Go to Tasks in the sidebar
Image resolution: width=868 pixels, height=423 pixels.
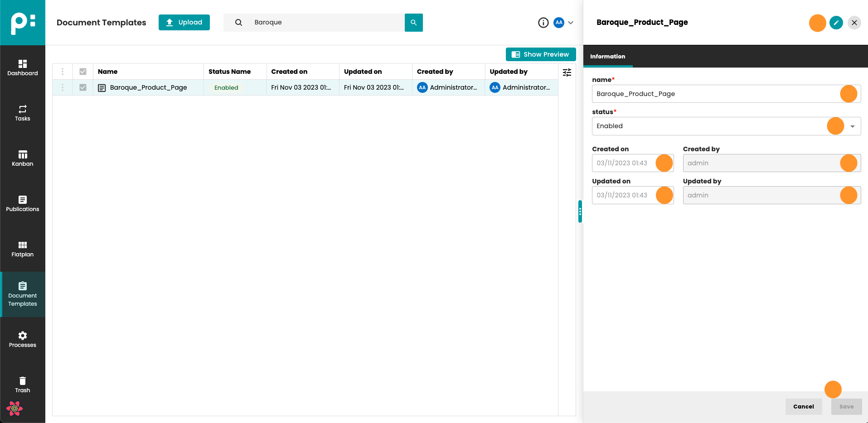pos(22,113)
